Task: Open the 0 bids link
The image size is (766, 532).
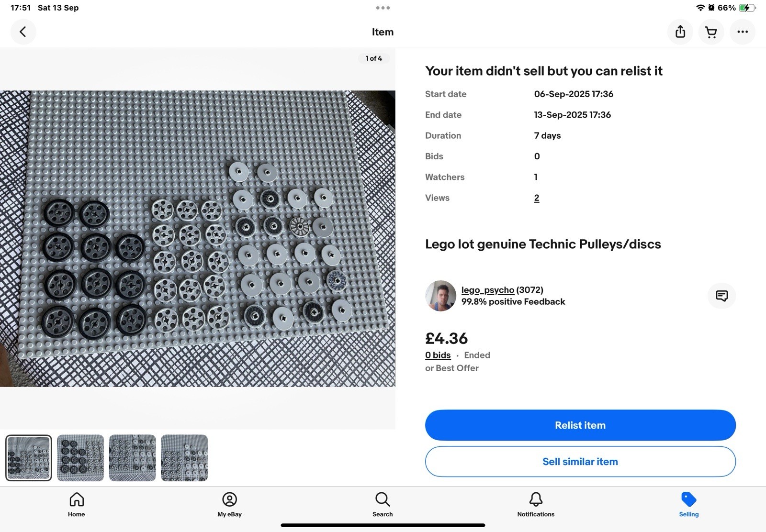Action: 438,355
